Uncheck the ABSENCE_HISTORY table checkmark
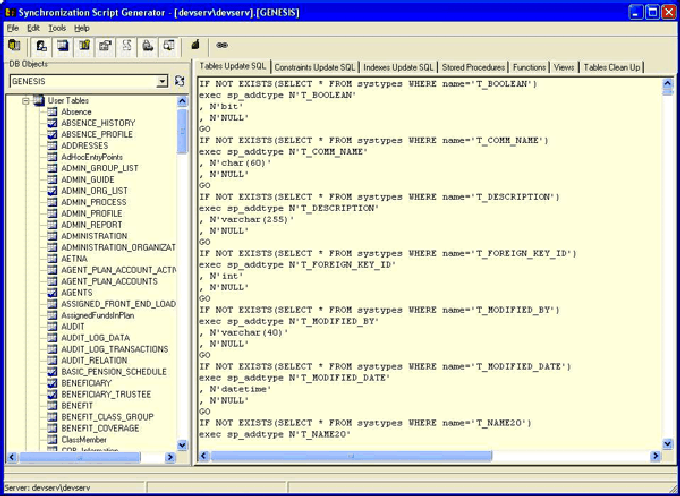Viewport: 680px width, 496px height. [52, 123]
